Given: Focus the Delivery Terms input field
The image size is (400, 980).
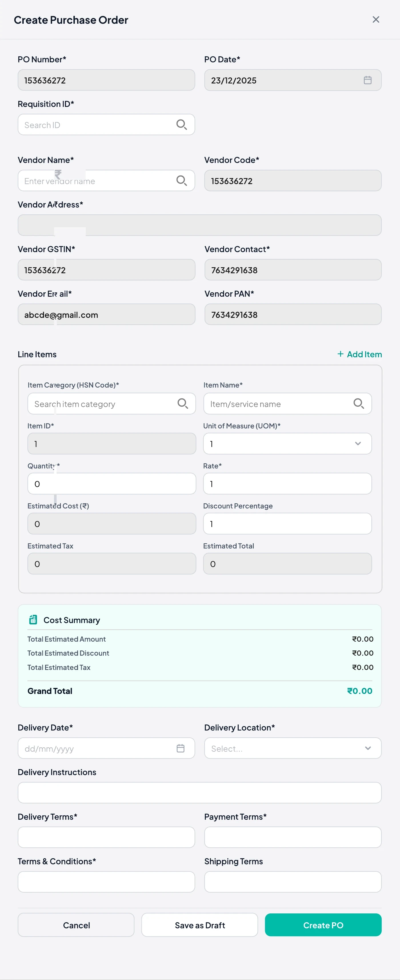Looking at the screenshot, I should (107, 837).
